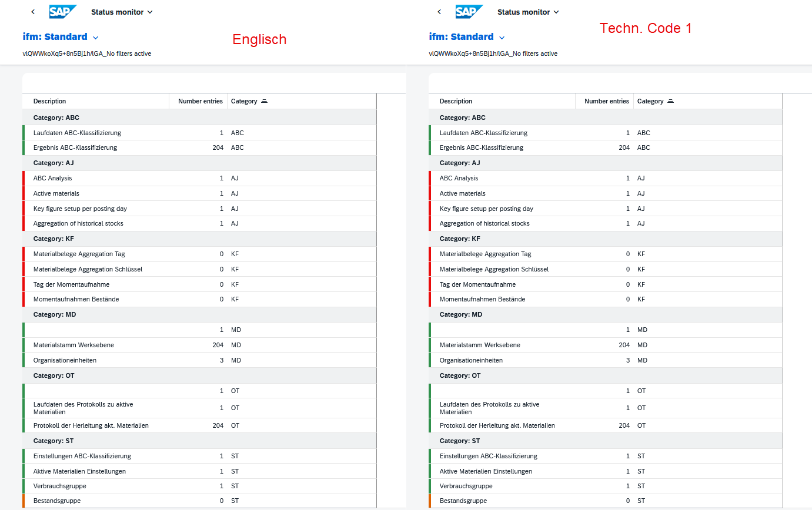812x510 pixels.
Task: Click the back arrow in the right window
Action: click(x=439, y=12)
